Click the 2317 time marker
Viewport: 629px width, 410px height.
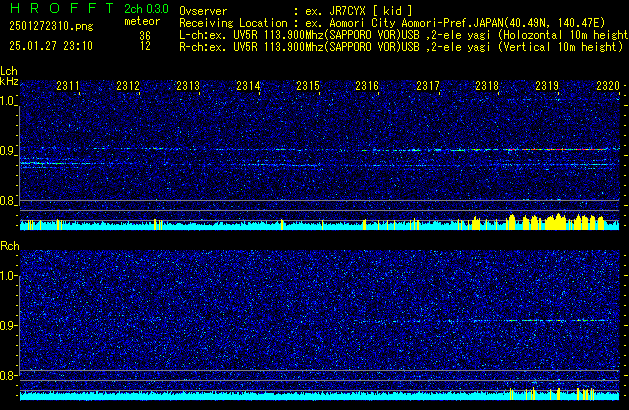coord(428,86)
